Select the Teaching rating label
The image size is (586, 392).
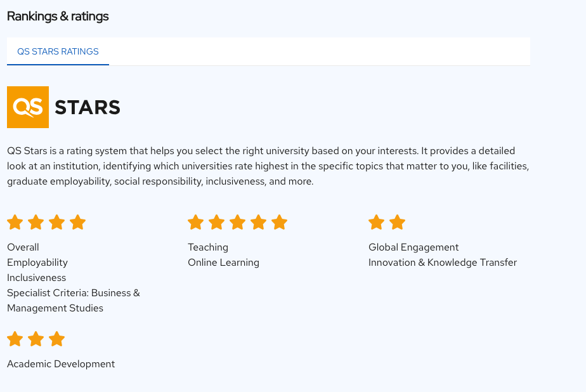[208, 247]
